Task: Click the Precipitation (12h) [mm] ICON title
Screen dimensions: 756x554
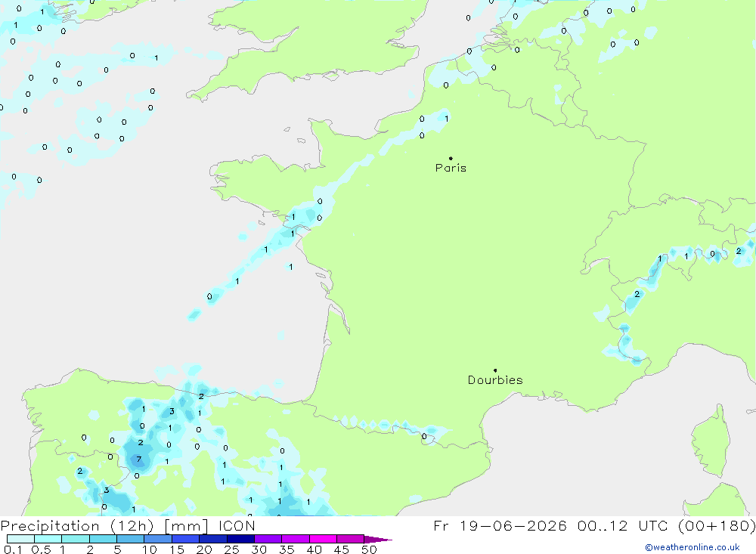Action: pos(128,525)
